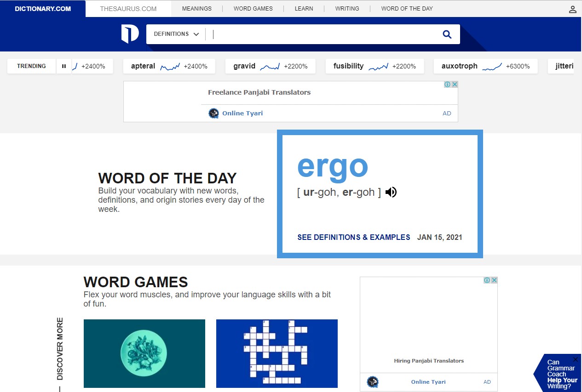Image resolution: width=582 pixels, height=392 pixels.
Task: Click the search magnifying glass icon
Action: [446, 34]
